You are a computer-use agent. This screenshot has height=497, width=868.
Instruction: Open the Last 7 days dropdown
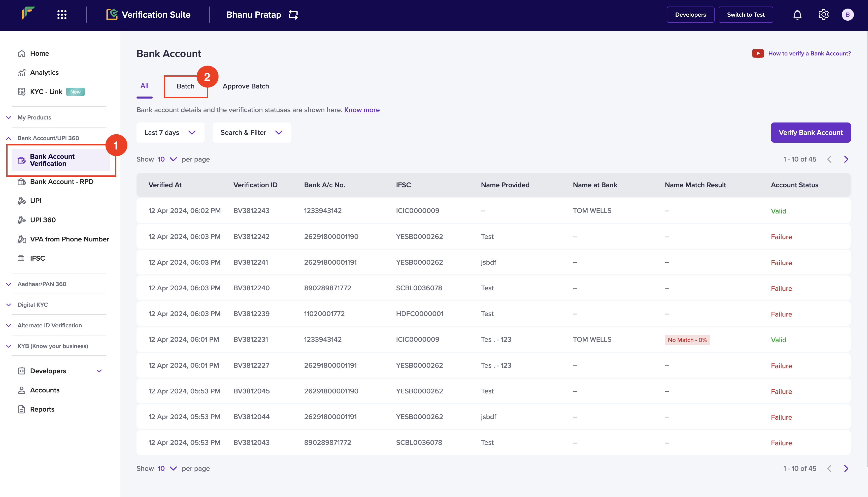tap(170, 133)
